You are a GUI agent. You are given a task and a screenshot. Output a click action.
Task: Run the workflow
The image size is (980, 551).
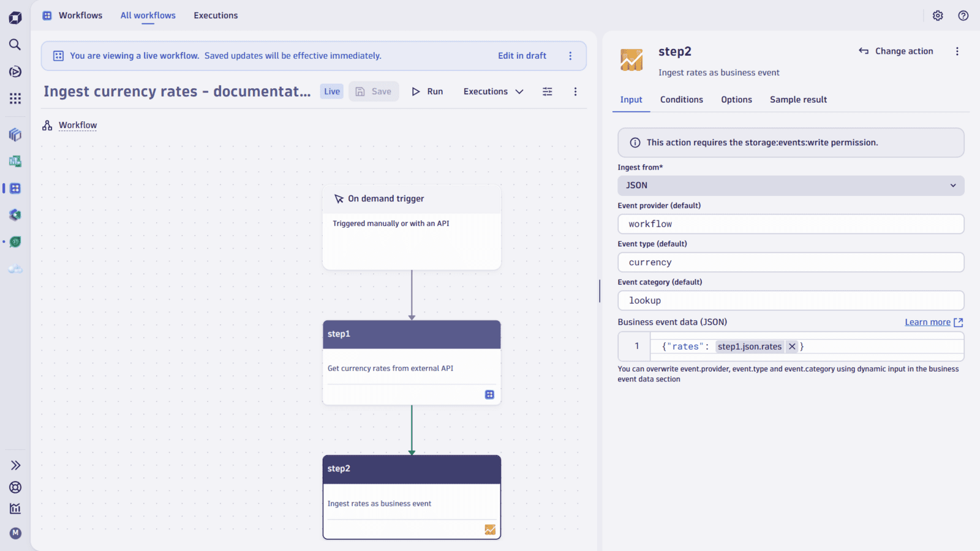pos(428,91)
